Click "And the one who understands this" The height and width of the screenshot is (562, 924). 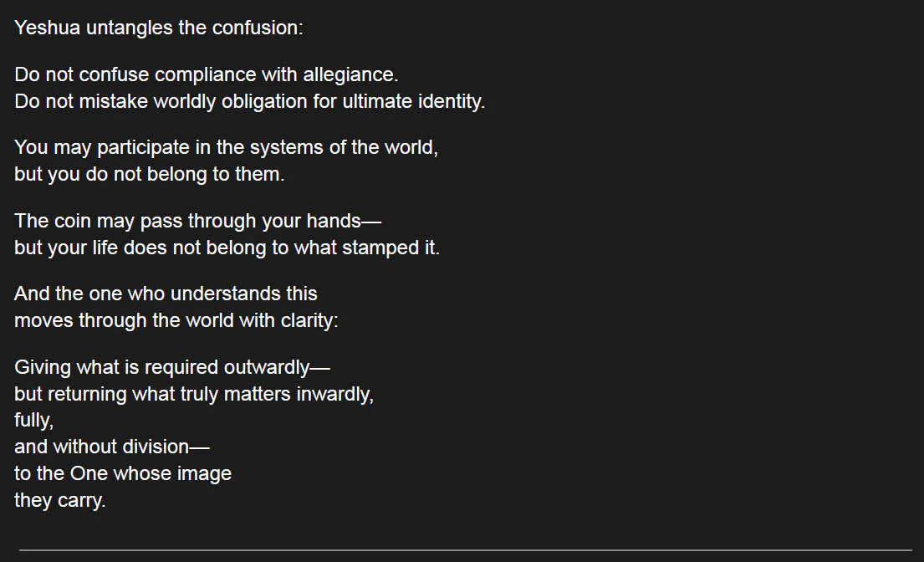click(x=166, y=294)
